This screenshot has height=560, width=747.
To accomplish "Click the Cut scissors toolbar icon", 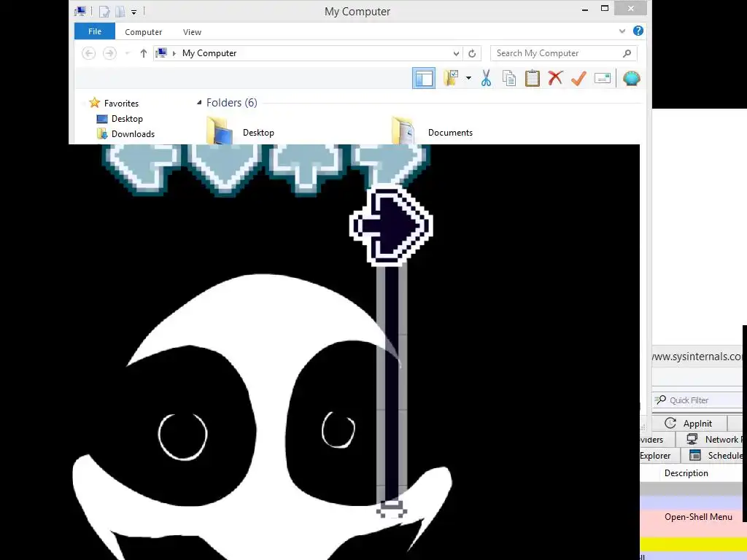I will click(x=486, y=78).
